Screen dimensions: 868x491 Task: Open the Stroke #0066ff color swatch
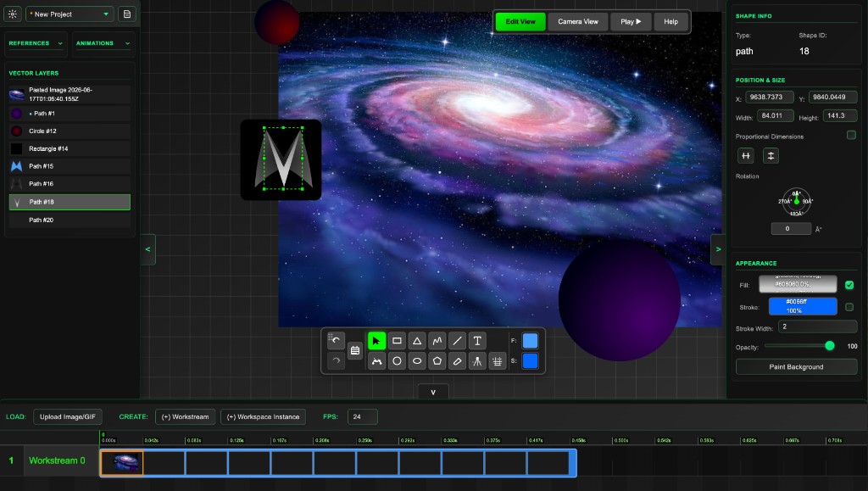803,306
